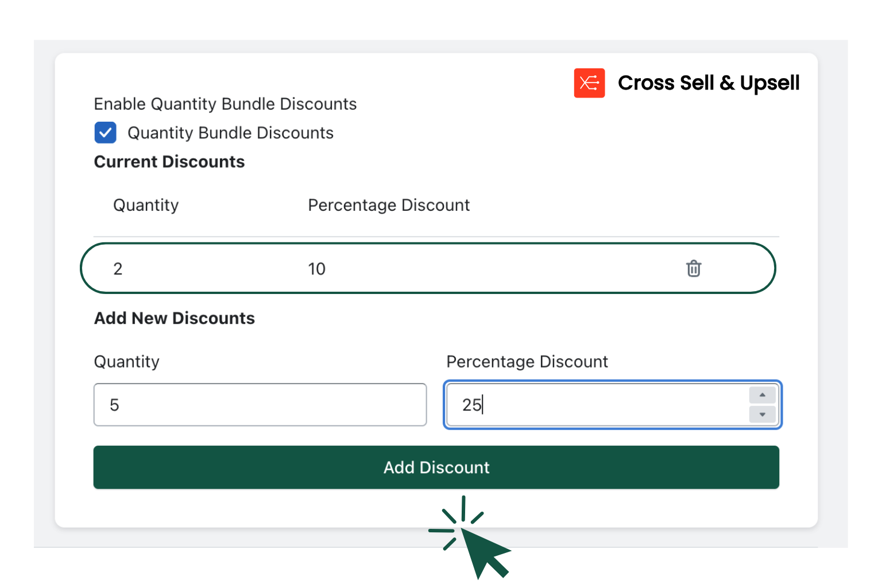Decrease the Percentage Discount using the down arrow
The image size is (882, 588).
click(x=761, y=414)
